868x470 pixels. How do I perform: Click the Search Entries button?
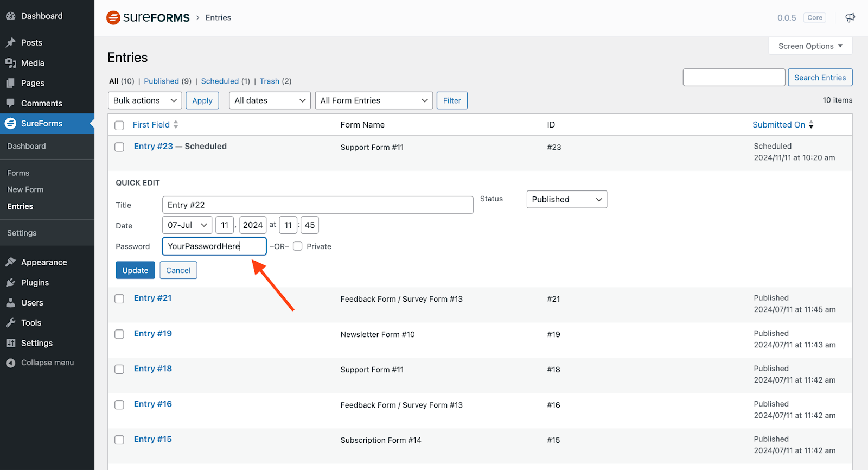(820, 77)
